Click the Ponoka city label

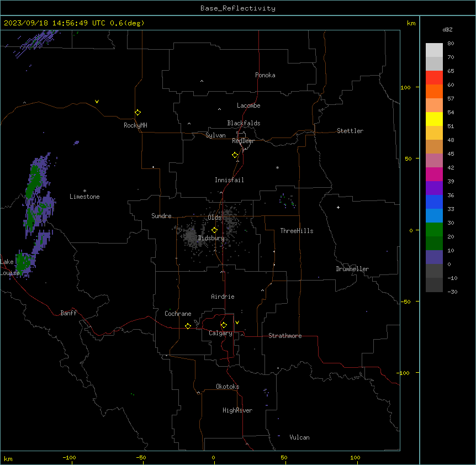point(265,75)
